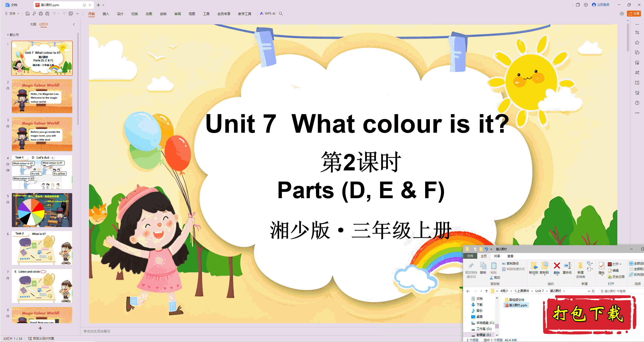Screen dimensions: 644x342
Task: Expand the undo history dropdown arrow
Action: click(x=58, y=14)
